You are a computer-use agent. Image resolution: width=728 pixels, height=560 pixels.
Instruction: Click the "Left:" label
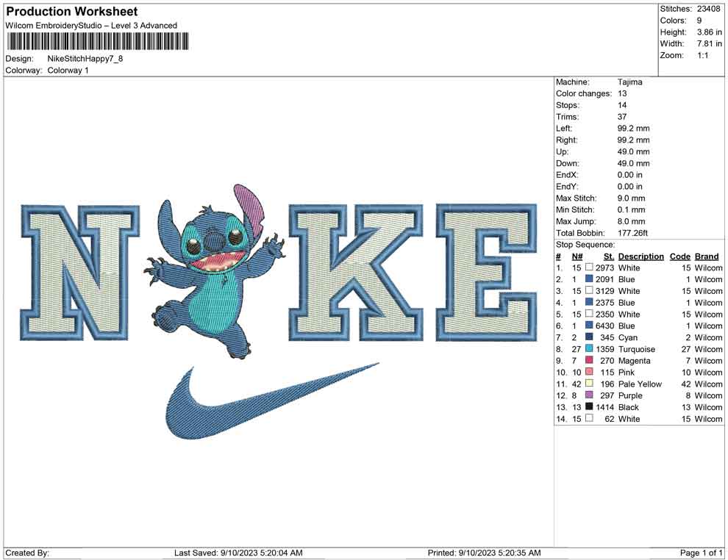coord(564,129)
